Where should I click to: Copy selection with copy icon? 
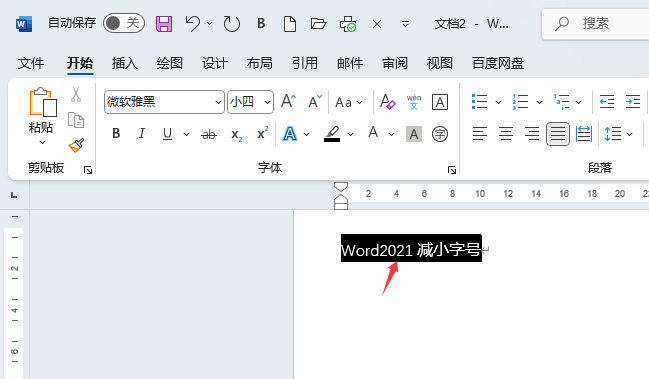(76, 120)
